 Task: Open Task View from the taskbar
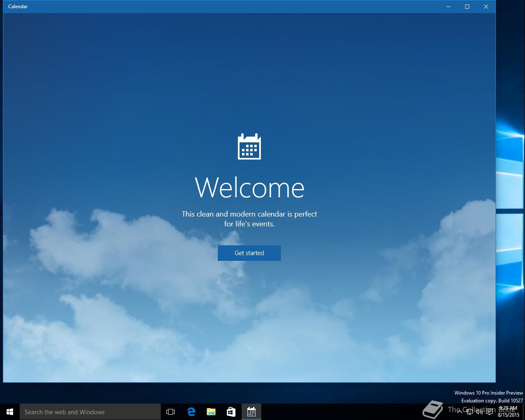pos(171,412)
